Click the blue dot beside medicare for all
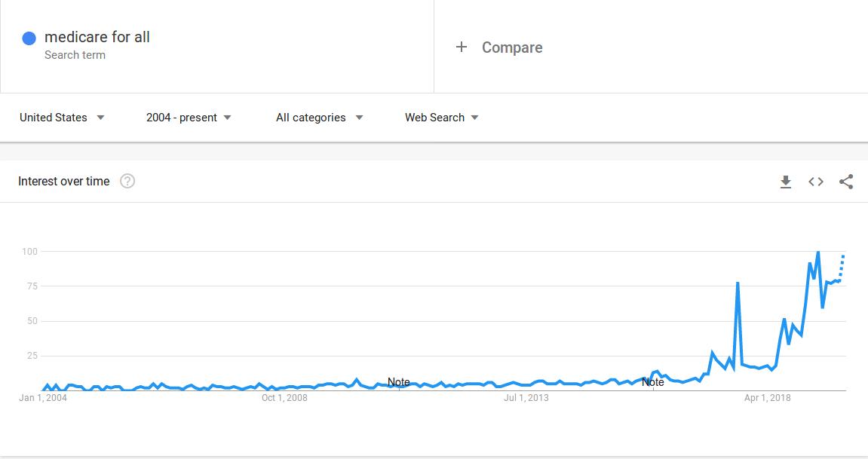 (29, 38)
